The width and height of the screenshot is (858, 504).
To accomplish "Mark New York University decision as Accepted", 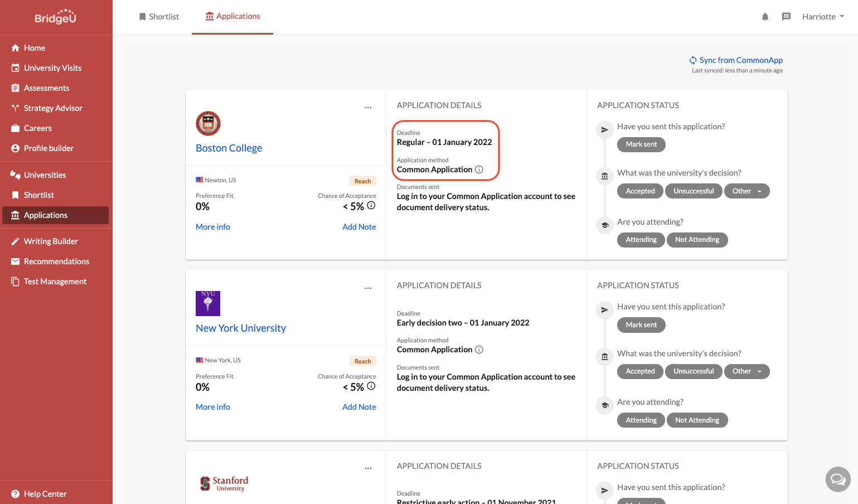I will 640,371.
